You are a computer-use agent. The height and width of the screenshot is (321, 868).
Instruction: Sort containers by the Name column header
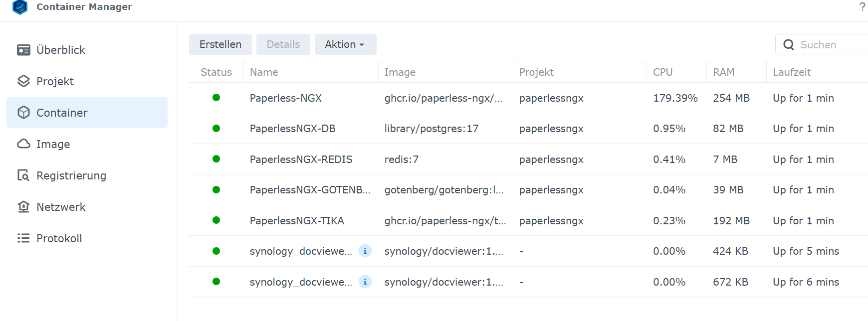[264, 72]
